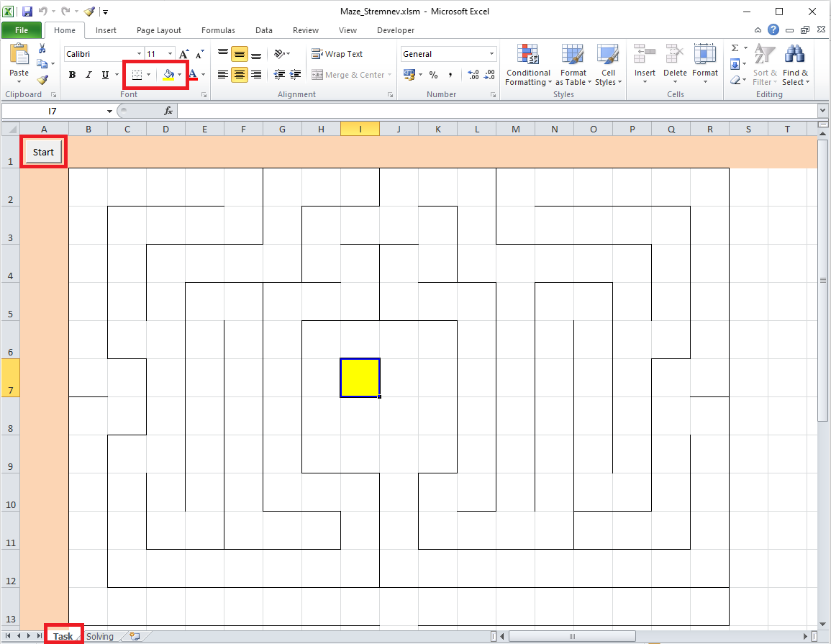Open the Format cells button
This screenshot has height=644, width=831.
click(x=705, y=65)
